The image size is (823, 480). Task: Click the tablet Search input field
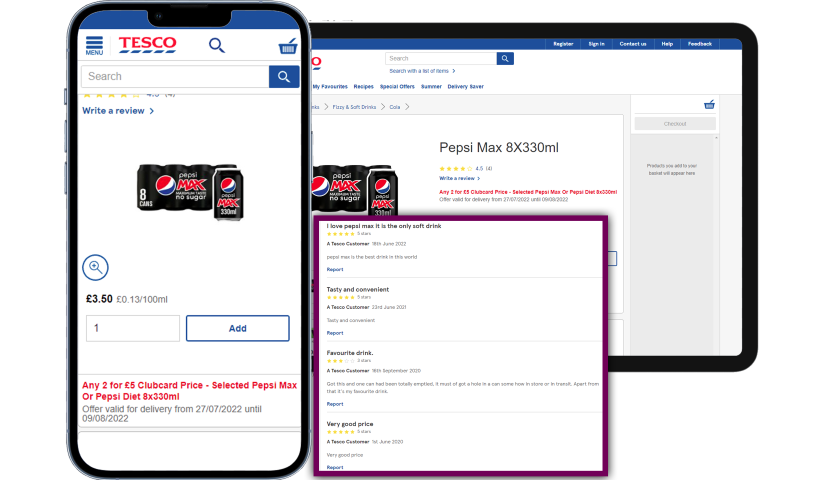click(441, 58)
